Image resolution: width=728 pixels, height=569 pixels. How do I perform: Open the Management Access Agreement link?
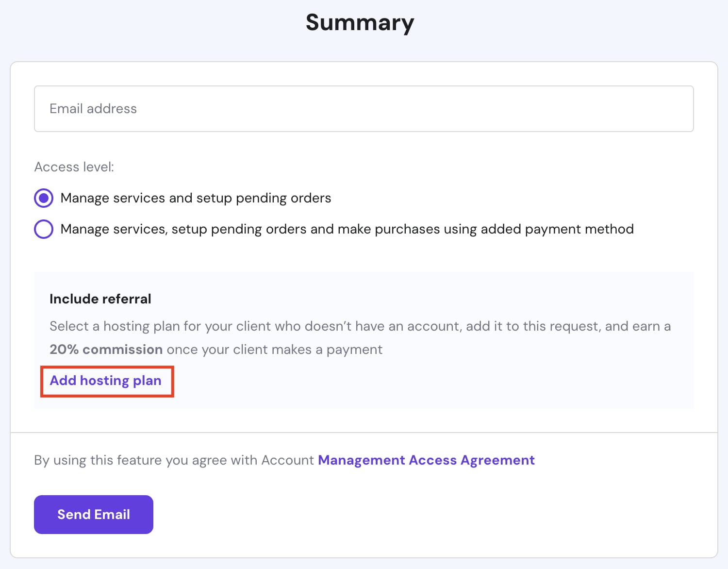click(x=426, y=460)
